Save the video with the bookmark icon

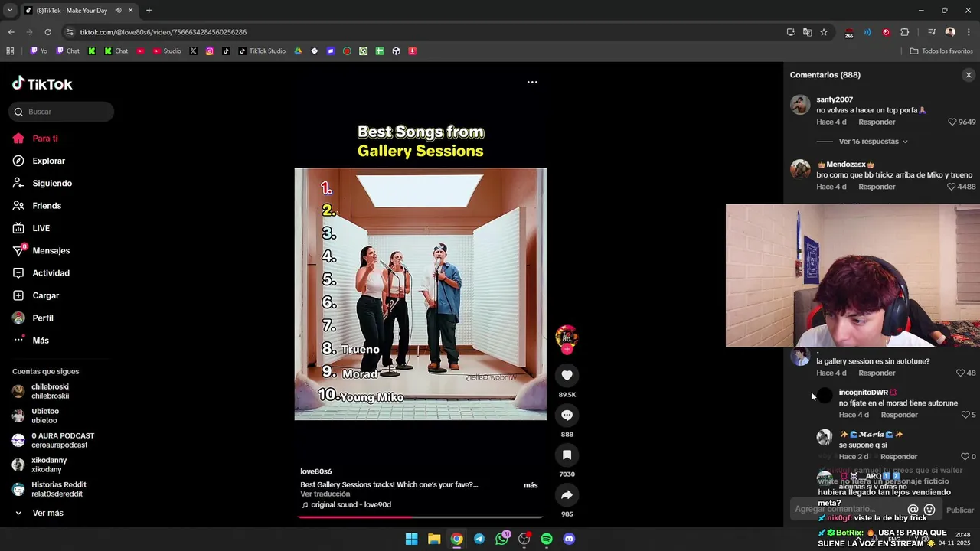(x=567, y=455)
